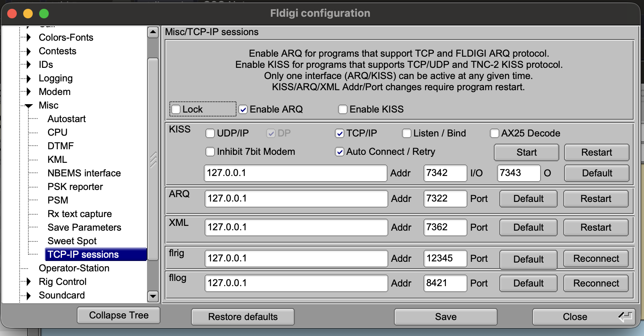Open Save Parameters settings

click(84, 227)
